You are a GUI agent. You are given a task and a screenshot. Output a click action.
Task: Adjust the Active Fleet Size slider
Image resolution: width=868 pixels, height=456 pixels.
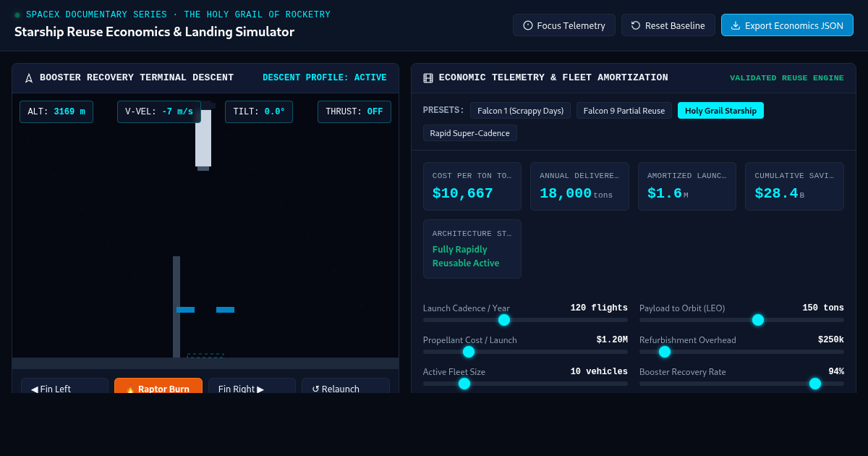click(525, 384)
